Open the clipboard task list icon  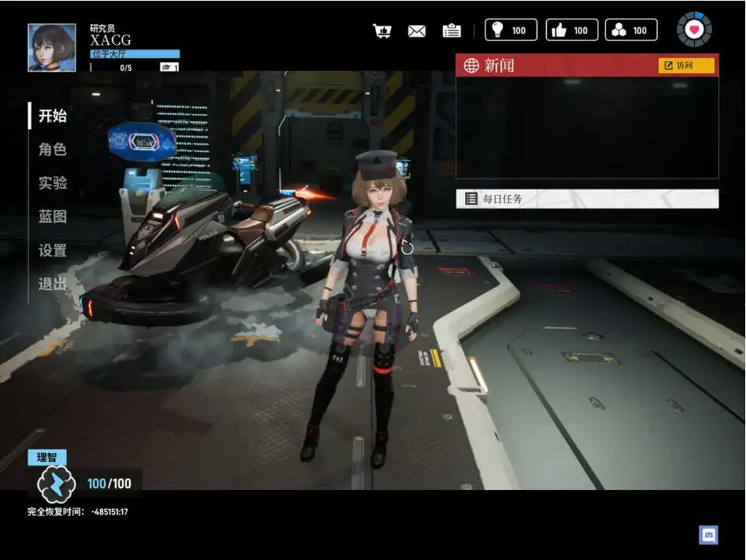click(x=452, y=31)
